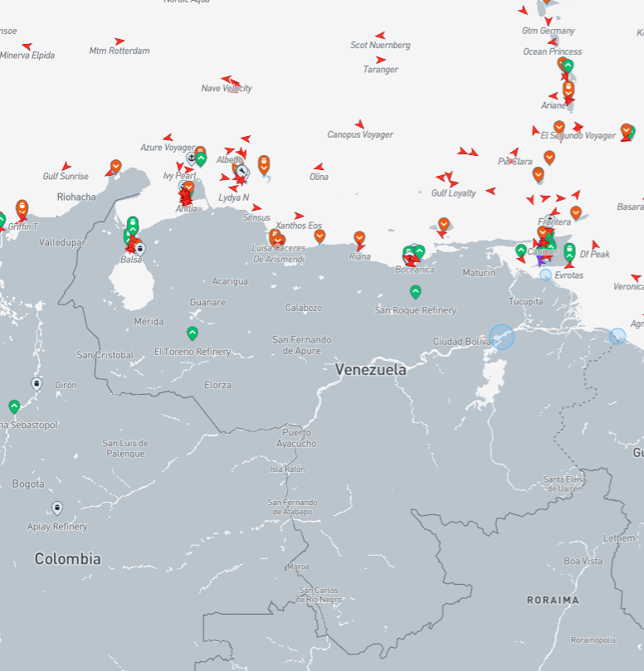Click the orange marker below Gulf Loyalty
Viewport: 644px width, 671px height.
[444, 224]
